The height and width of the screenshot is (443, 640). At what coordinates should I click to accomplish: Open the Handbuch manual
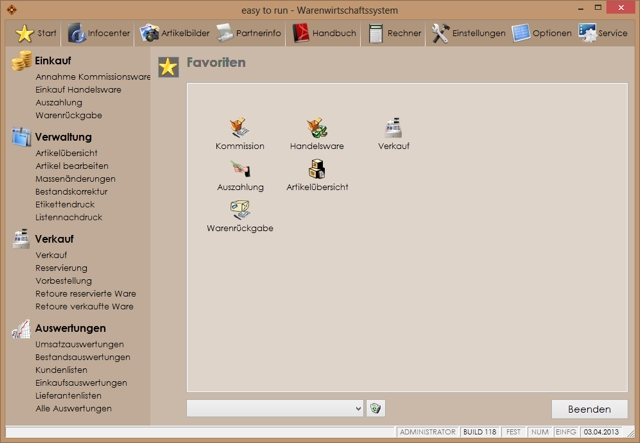pyautogui.click(x=323, y=33)
